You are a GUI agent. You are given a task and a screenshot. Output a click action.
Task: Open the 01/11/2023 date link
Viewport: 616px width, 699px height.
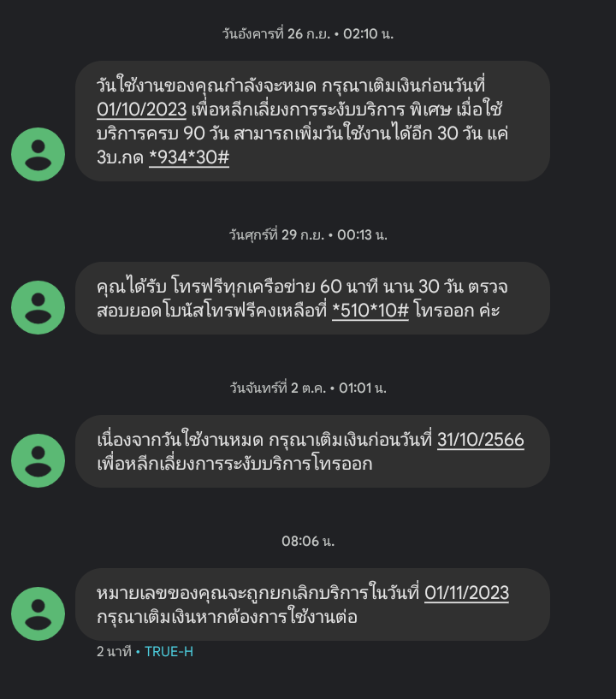[466, 593]
